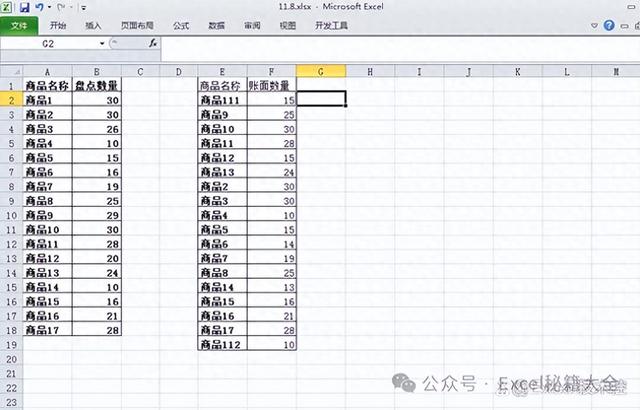The height and width of the screenshot is (410, 640).
Task: Open the 视图 ribbon tab
Action: pyautogui.click(x=288, y=26)
